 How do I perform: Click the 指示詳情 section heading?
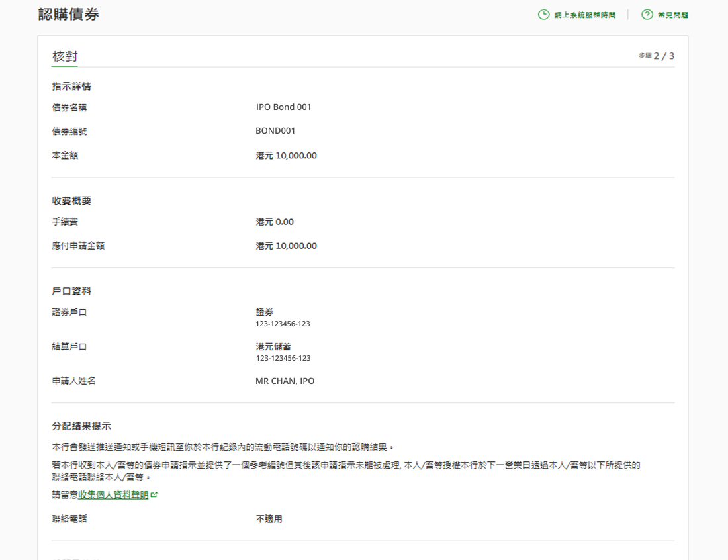(x=71, y=86)
